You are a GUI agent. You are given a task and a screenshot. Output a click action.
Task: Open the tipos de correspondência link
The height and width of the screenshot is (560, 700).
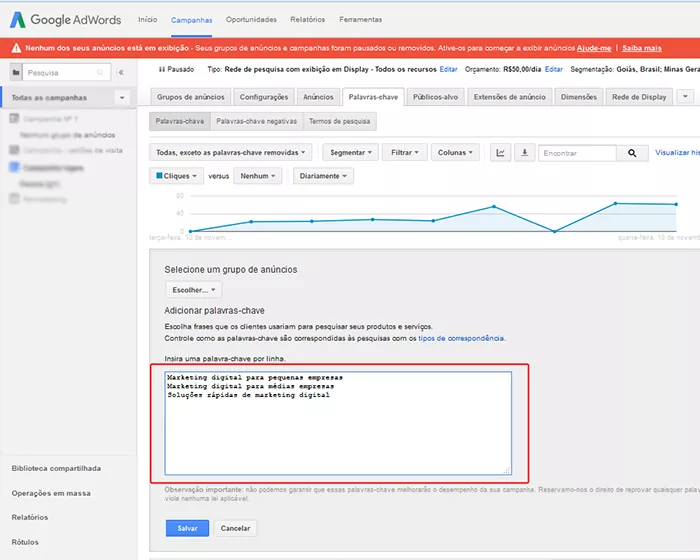click(x=461, y=339)
